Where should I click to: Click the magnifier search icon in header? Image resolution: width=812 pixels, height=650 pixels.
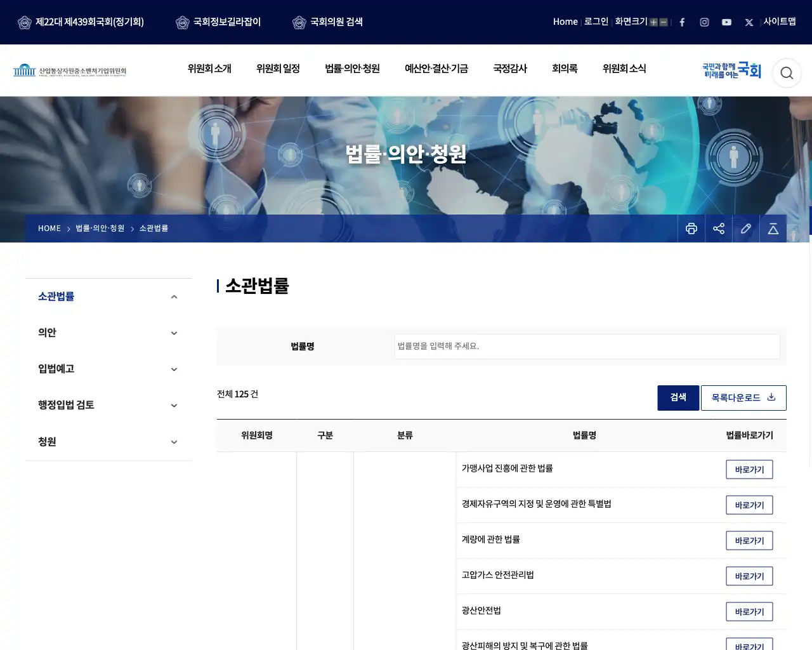coord(787,73)
